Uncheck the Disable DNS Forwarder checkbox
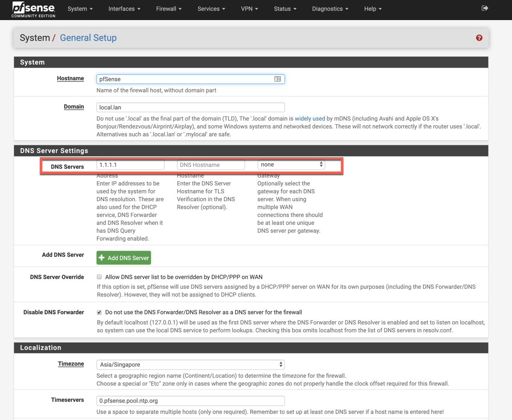The width and height of the screenshot is (512, 420). click(x=99, y=312)
